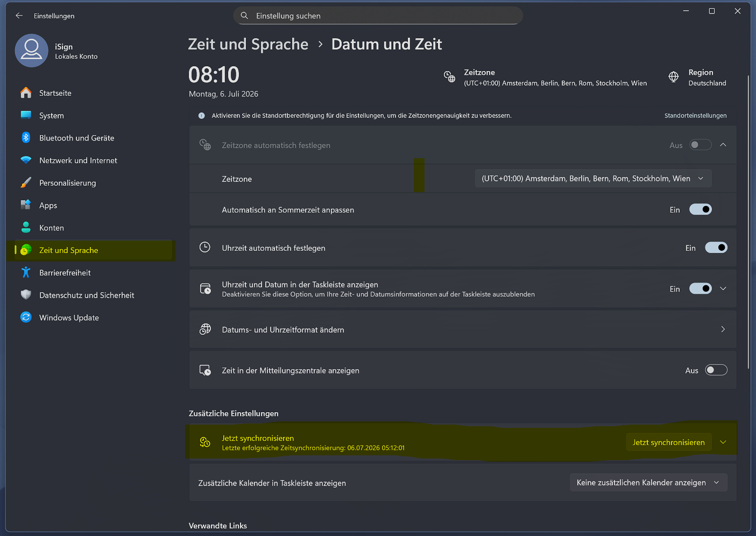Open Keine zusätzlichen Kalender anzeigen dropdown
This screenshot has height=536, width=756.
click(x=648, y=483)
